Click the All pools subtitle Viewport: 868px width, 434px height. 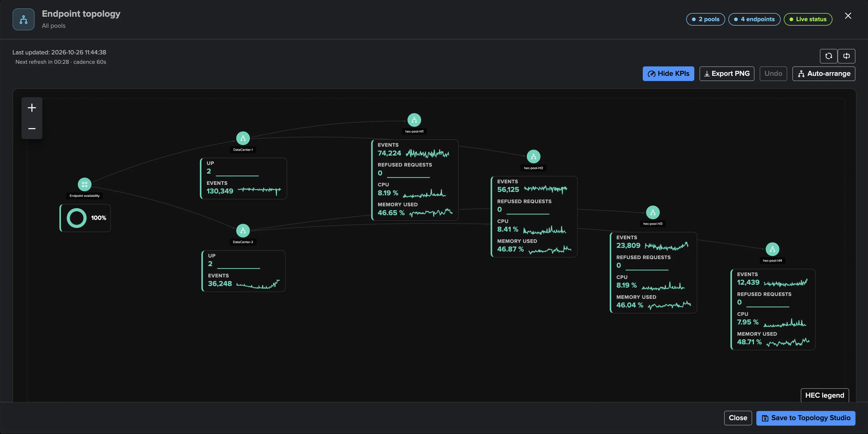point(54,26)
